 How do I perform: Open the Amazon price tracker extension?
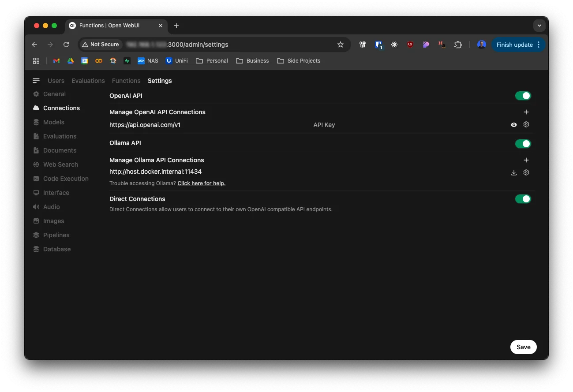[442, 45]
